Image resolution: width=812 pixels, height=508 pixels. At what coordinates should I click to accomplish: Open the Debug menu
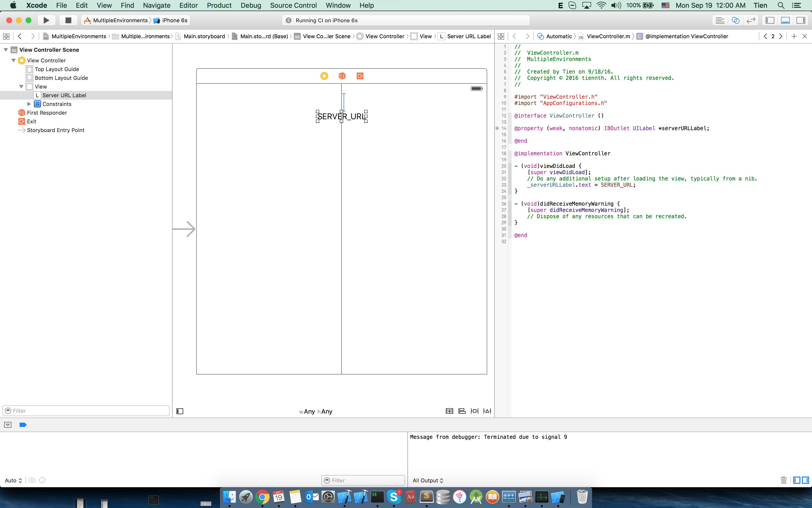pyautogui.click(x=251, y=5)
